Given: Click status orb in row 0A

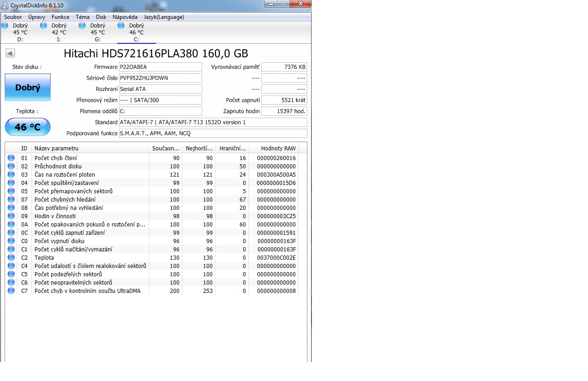Looking at the screenshot, I should point(11,224).
